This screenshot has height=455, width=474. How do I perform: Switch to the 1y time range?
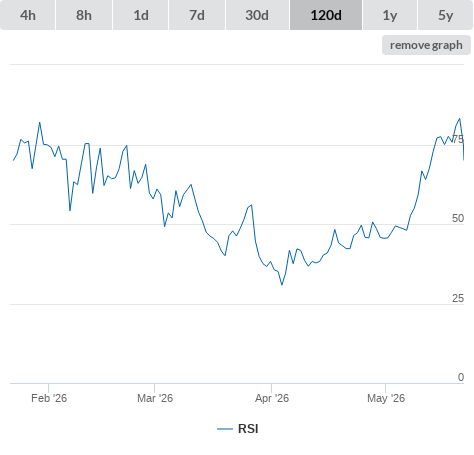[390, 15]
